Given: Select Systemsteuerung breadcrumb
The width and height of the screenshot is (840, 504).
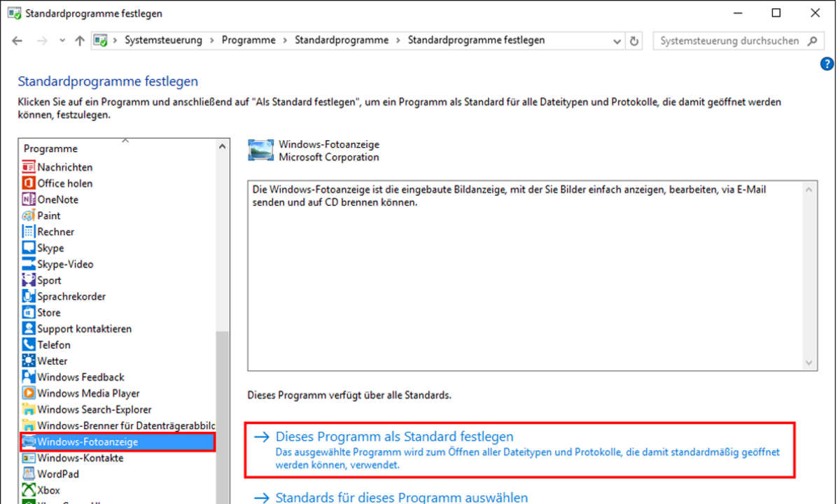Looking at the screenshot, I should point(163,41).
